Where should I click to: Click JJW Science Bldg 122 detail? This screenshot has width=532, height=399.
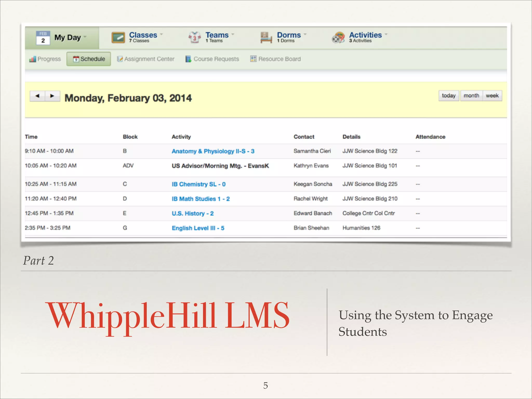(370, 151)
